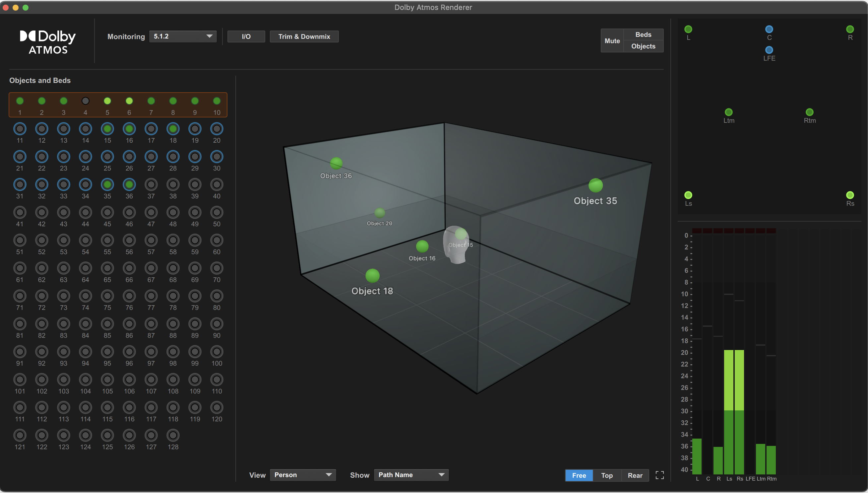This screenshot has width=868, height=493.
Task: Click the Ls level meter bar
Action: [x=729, y=412]
